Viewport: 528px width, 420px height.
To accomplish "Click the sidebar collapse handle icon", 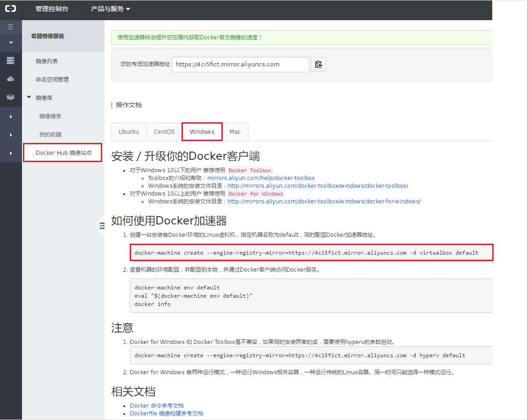I will 102,225.
